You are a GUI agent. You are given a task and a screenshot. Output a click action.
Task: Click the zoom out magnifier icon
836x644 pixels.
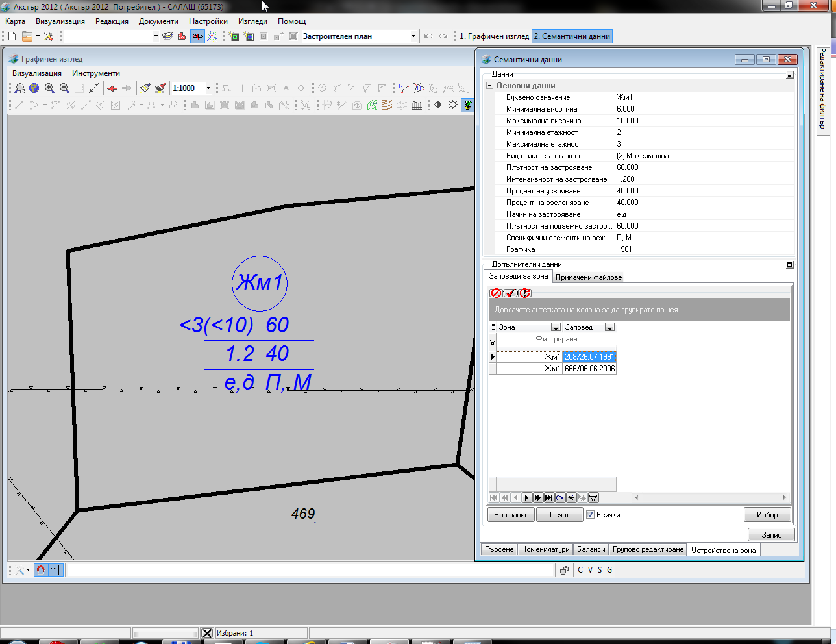click(64, 88)
